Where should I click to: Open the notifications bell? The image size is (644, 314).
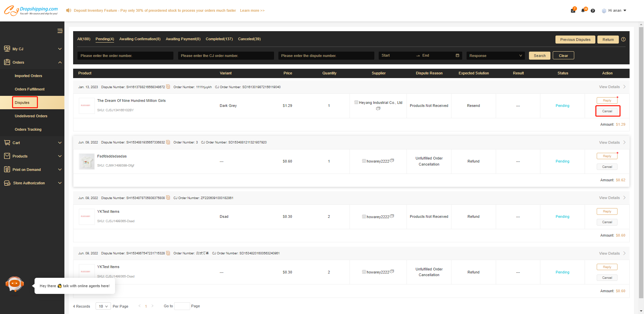[x=583, y=10]
